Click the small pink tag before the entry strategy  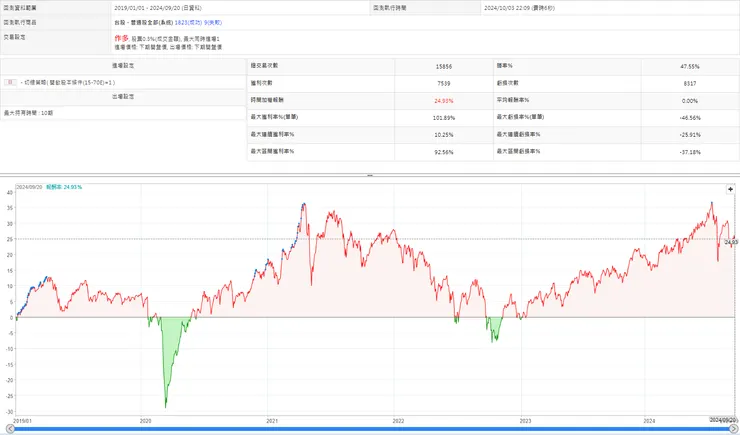10,83
